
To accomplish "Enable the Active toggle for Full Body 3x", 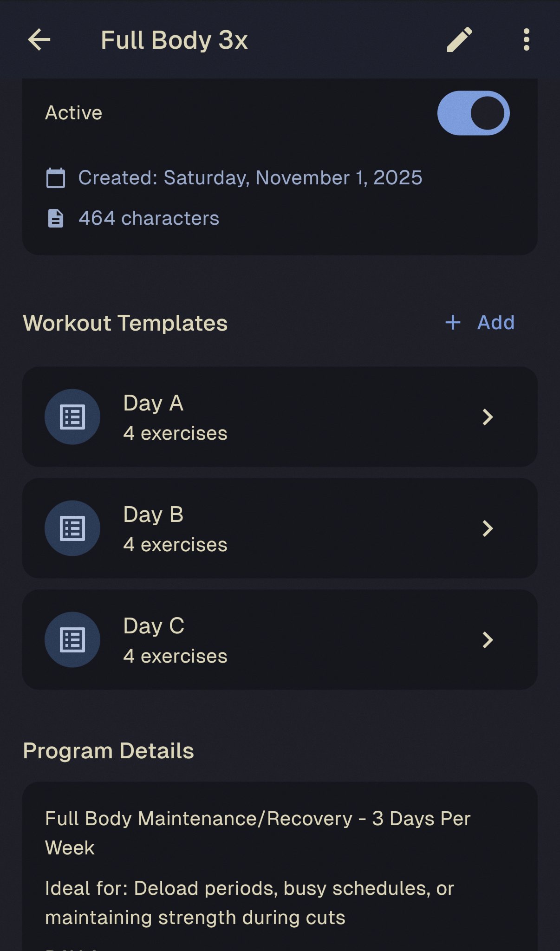I will click(x=473, y=112).
